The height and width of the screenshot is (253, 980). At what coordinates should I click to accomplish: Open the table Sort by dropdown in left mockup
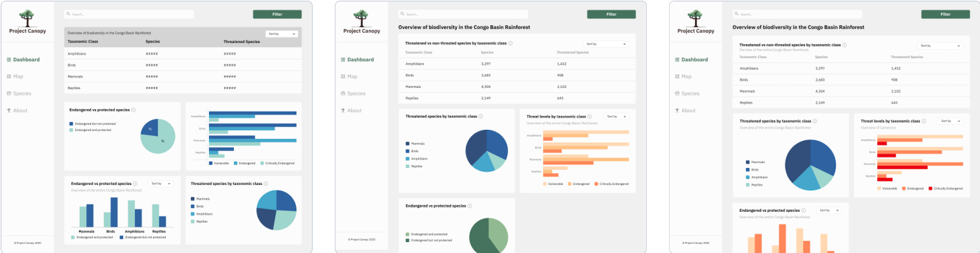click(x=282, y=34)
